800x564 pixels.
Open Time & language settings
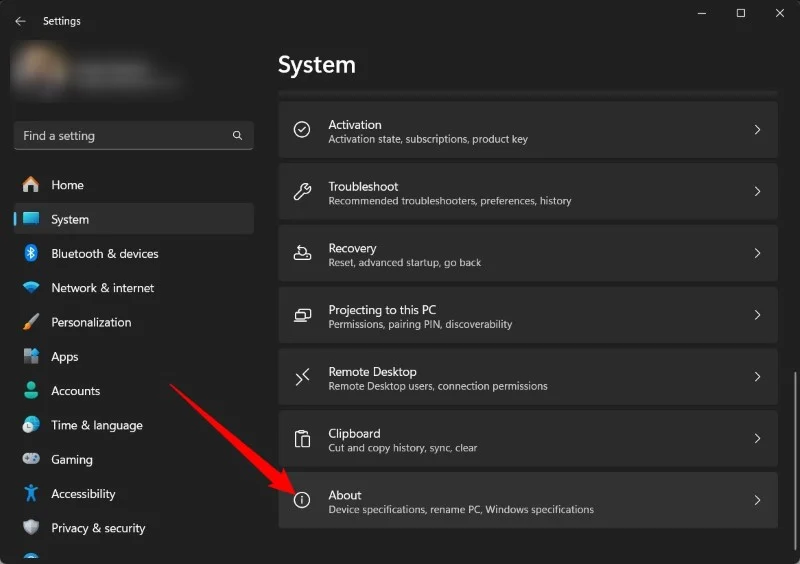click(x=134, y=425)
